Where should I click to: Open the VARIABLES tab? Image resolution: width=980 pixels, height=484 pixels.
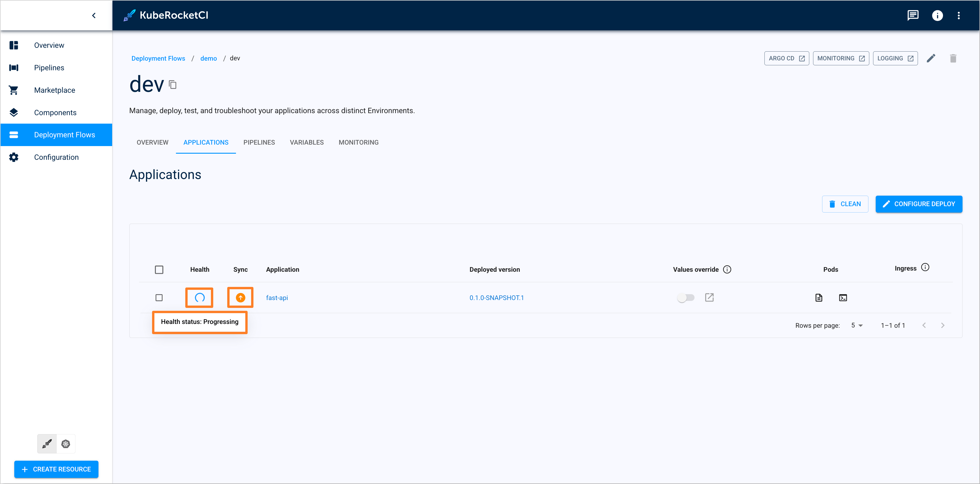pyautogui.click(x=306, y=142)
